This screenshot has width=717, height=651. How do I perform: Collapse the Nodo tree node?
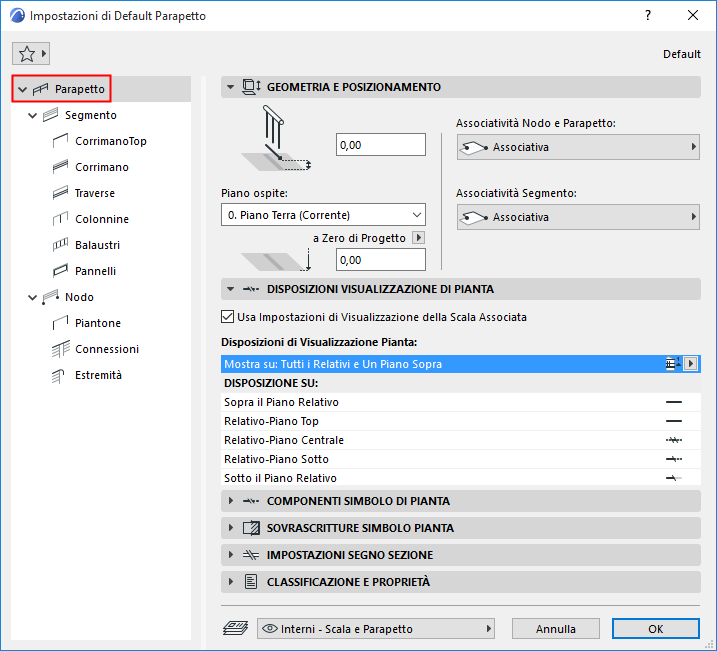[33, 297]
